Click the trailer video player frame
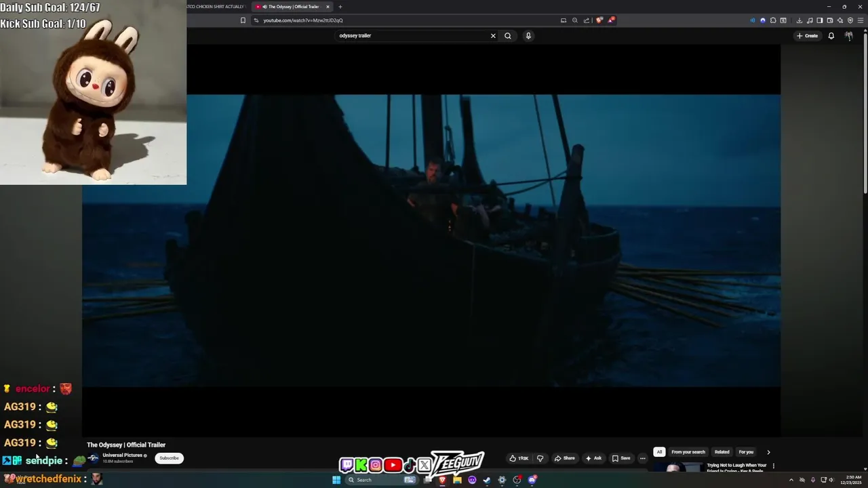This screenshot has height=488, width=868. coord(431,241)
